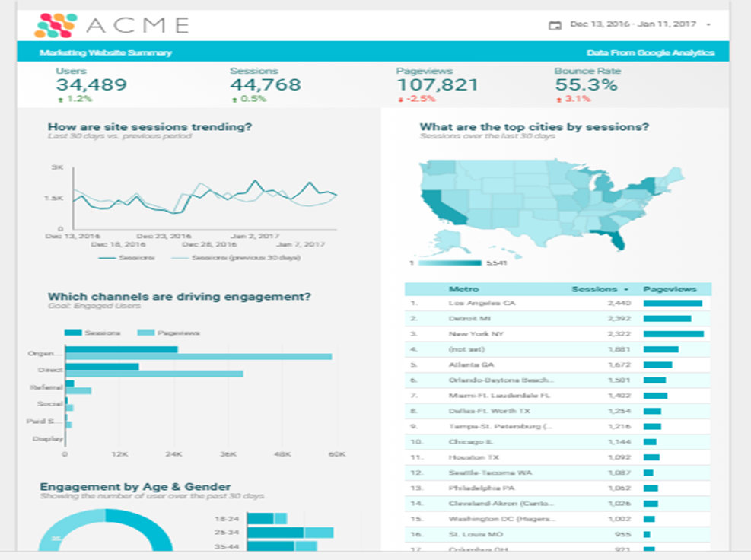Click the Pageviews column header in table
This screenshot has height=560, width=751.
pyautogui.click(x=670, y=289)
